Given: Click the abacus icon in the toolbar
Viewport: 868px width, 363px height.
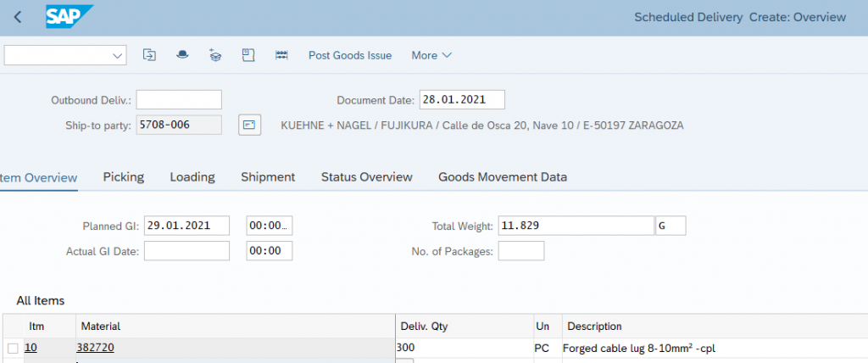Looking at the screenshot, I should [x=282, y=55].
